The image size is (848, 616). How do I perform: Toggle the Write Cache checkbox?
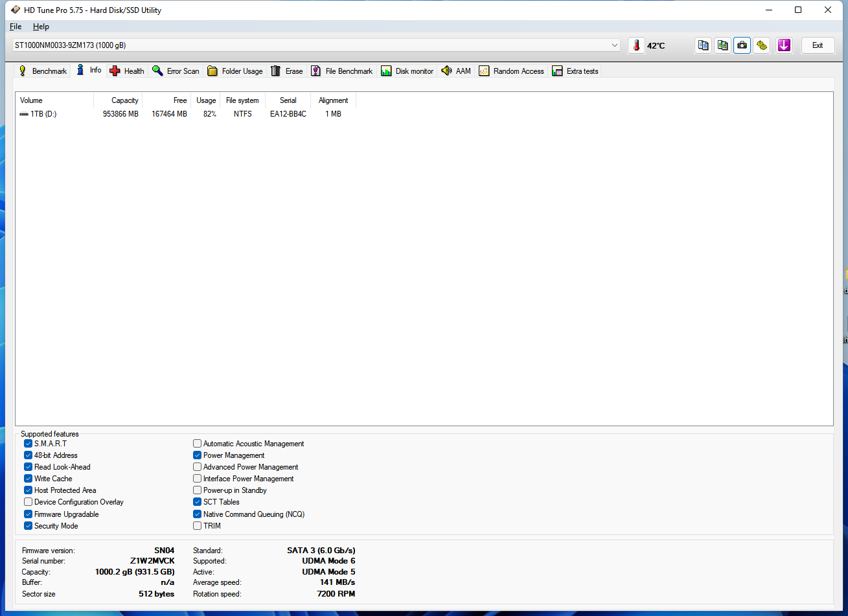29,479
